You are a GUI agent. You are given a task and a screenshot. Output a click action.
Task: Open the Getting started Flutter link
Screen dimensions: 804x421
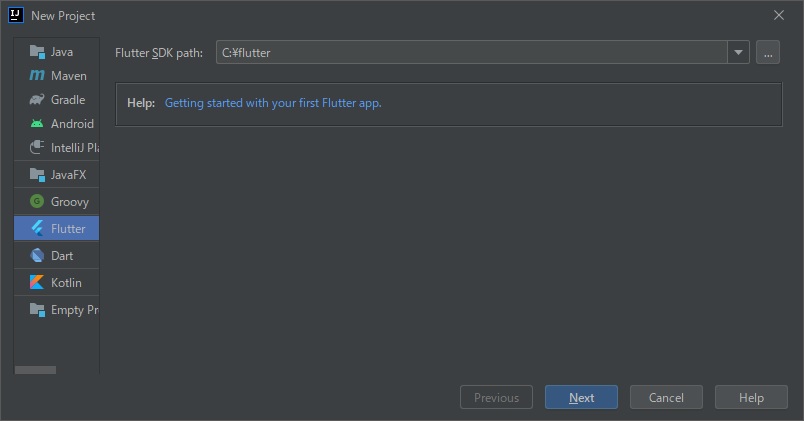click(x=273, y=103)
